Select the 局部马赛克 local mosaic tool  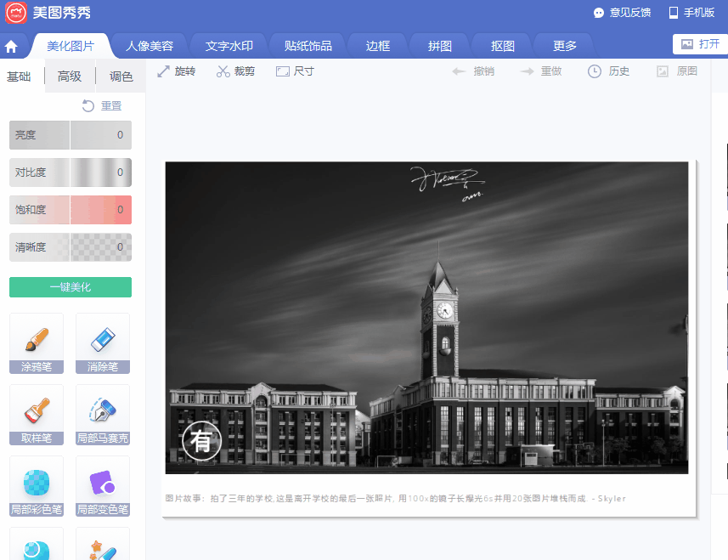[102, 415]
